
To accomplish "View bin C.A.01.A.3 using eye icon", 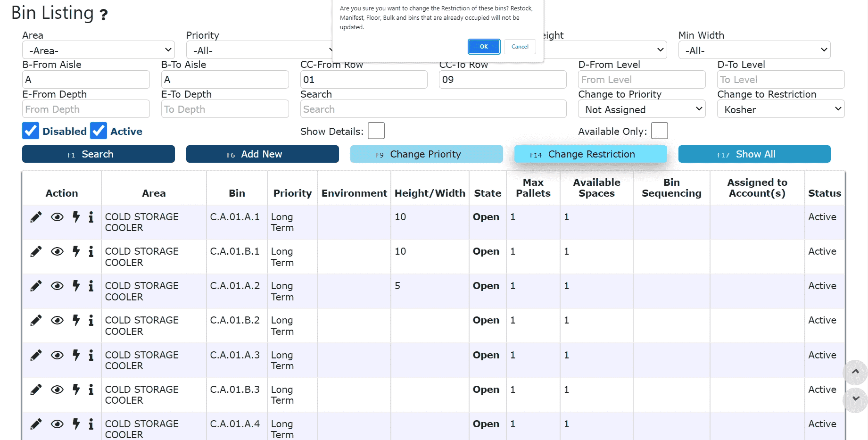I will tap(57, 355).
